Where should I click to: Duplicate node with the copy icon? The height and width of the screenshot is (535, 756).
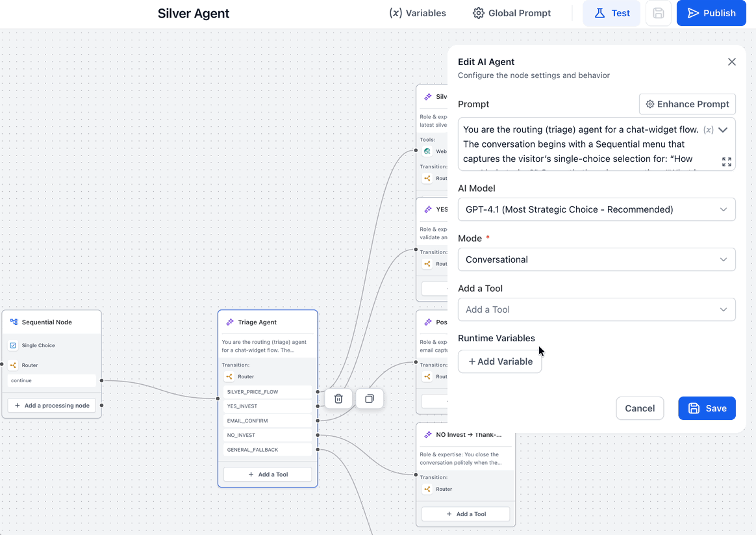[370, 398]
